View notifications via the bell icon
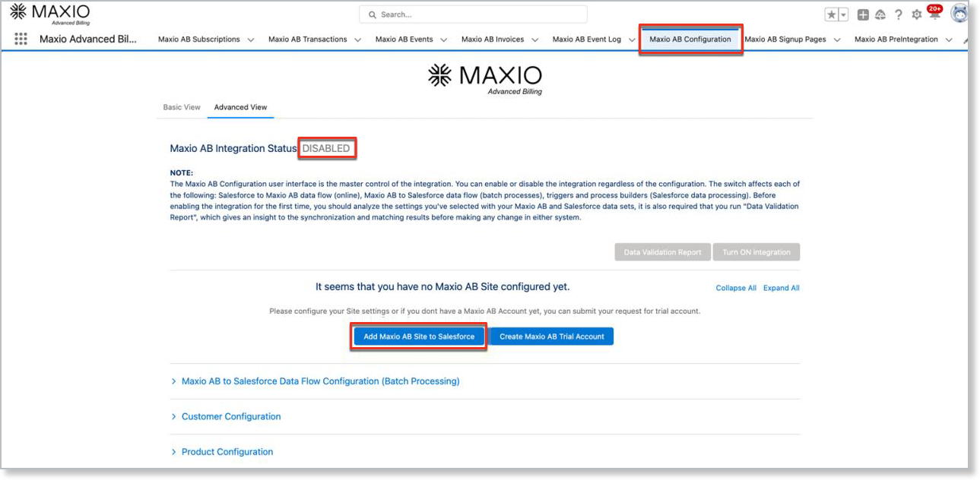Screen dimensions: 980x480 (934, 15)
